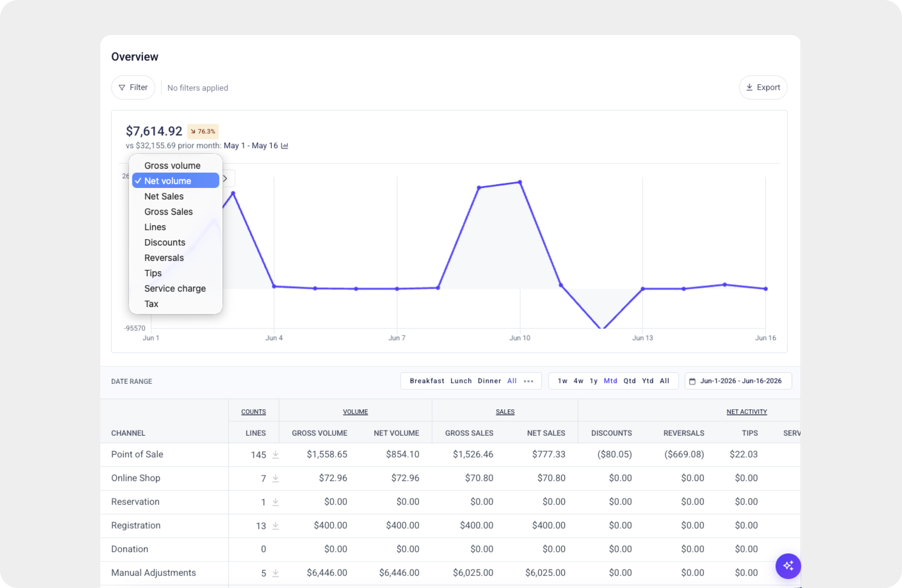Click the DISCOUNTS column header
The width and height of the screenshot is (902, 588).
[612, 433]
